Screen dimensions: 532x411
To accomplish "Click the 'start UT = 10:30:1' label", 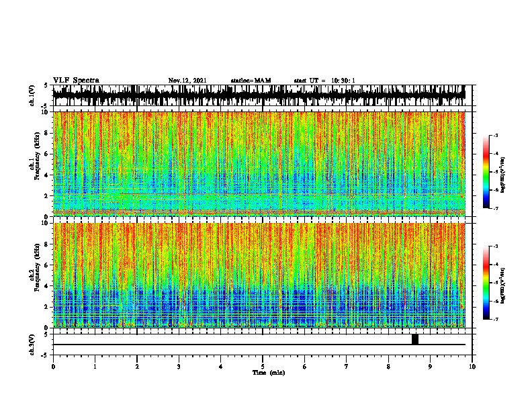I will click(324, 81).
